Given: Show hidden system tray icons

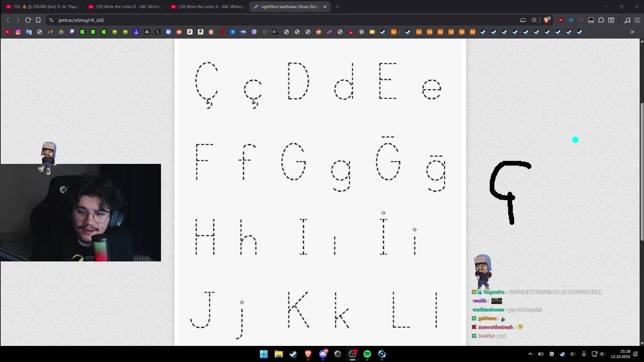Looking at the screenshot, I should (x=530, y=354).
